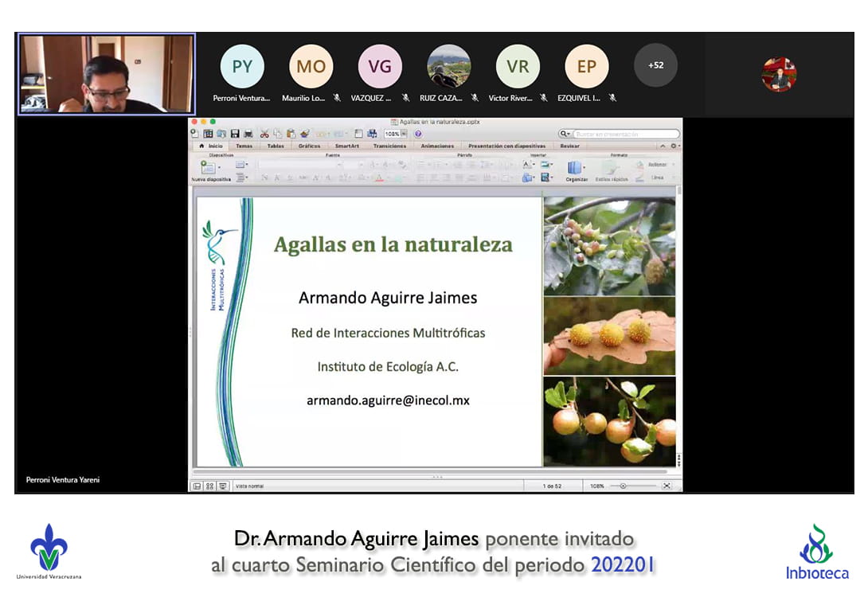868x605 pixels.
Task: Click the Buscar en presentación search field
Action: (x=625, y=134)
